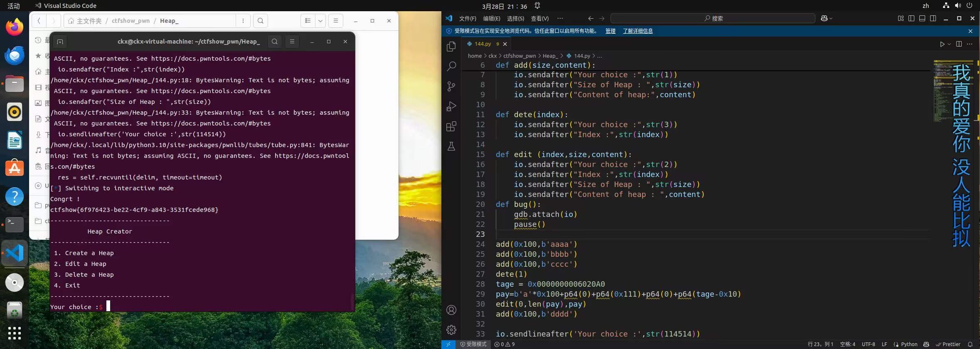Screen dimensions: 980x349
Task: Open system volume indicator in top bar
Action: [x=958, y=6]
